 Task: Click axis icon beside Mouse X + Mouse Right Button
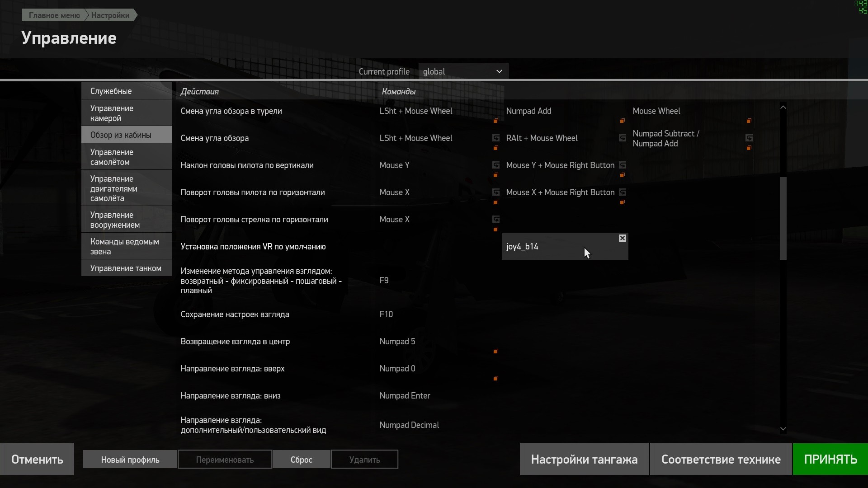[623, 192]
